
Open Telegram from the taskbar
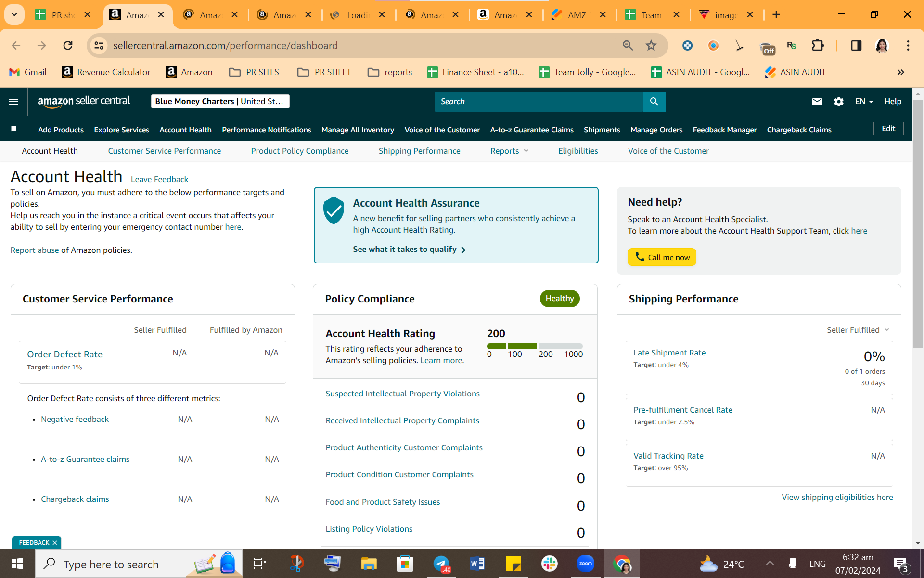pos(441,564)
